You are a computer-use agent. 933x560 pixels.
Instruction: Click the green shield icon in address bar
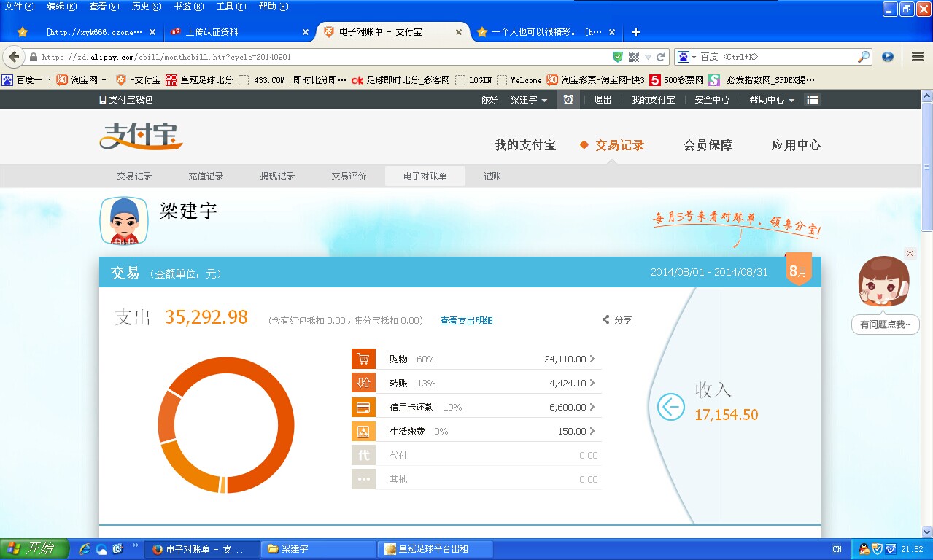coord(618,57)
